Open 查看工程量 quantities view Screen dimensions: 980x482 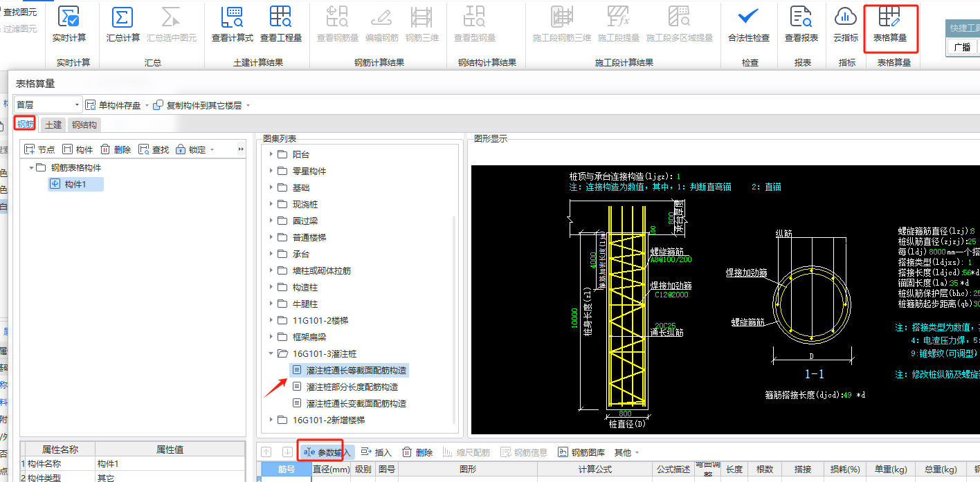point(281,25)
